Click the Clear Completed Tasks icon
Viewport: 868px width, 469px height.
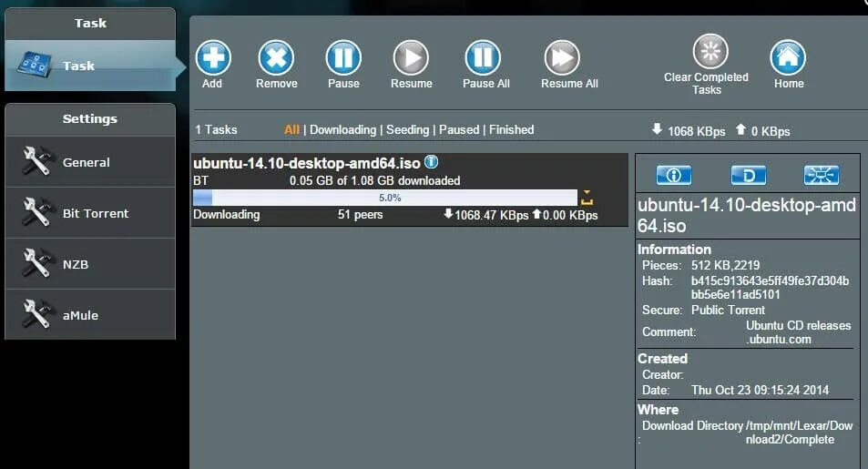[710, 52]
